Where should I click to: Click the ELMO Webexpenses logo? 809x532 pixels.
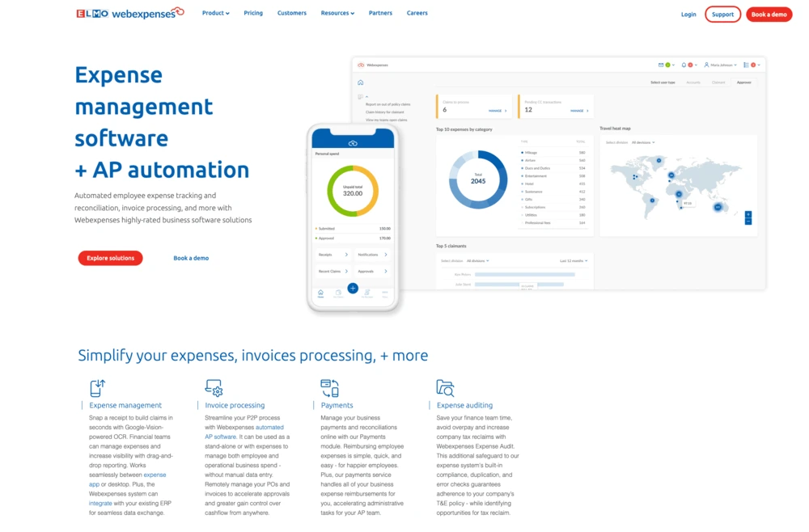(130, 13)
